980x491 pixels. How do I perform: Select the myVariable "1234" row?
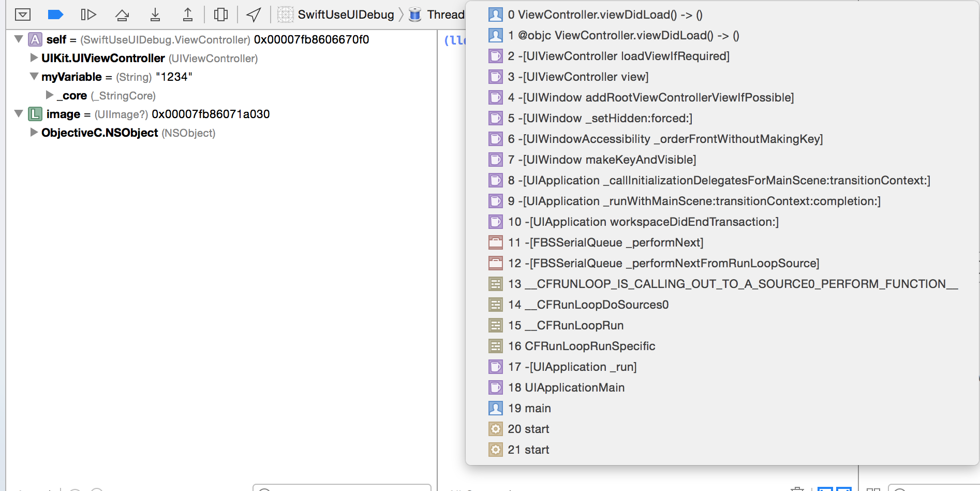221,77
